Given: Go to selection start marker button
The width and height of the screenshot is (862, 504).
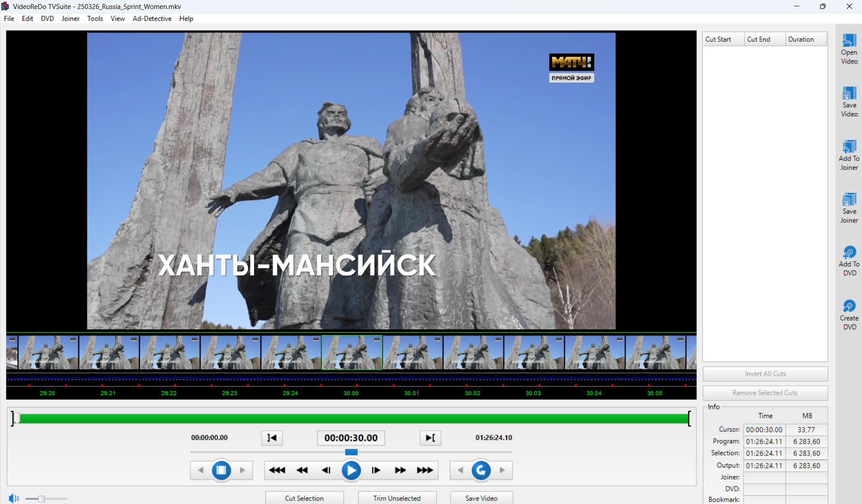Looking at the screenshot, I should pyautogui.click(x=272, y=438).
